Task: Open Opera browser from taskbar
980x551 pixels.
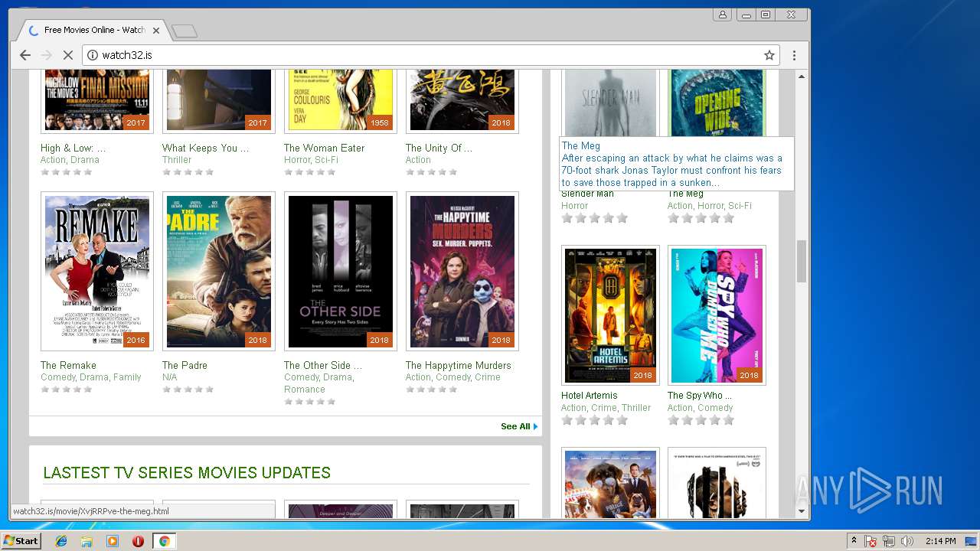Action: pos(138,541)
